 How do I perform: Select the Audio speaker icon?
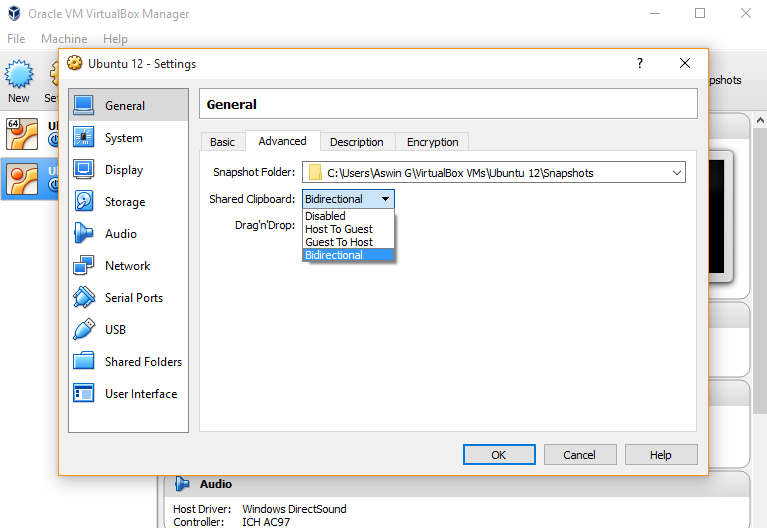84,233
